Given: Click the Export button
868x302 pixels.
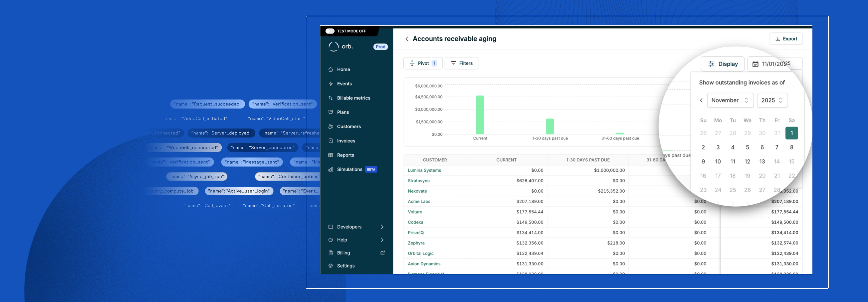Looking at the screenshot, I should [786, 39].
